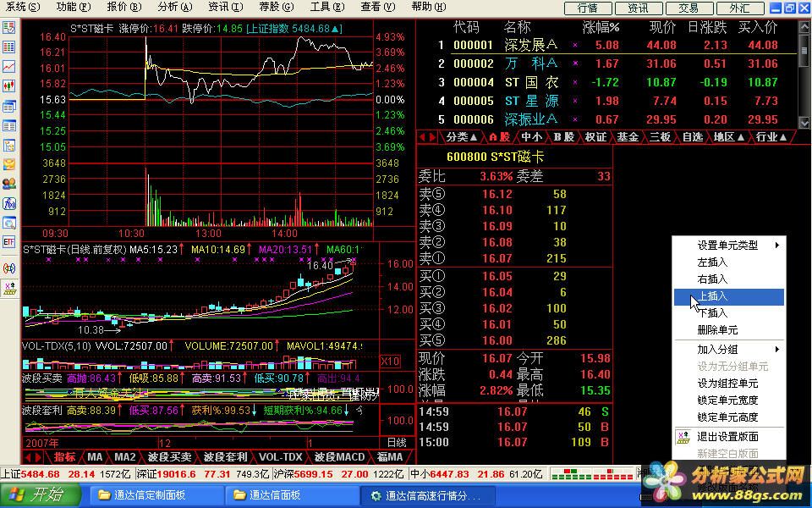Choose 删除单元 in context menu
The image size is (812, 508).
coord(728,329)
